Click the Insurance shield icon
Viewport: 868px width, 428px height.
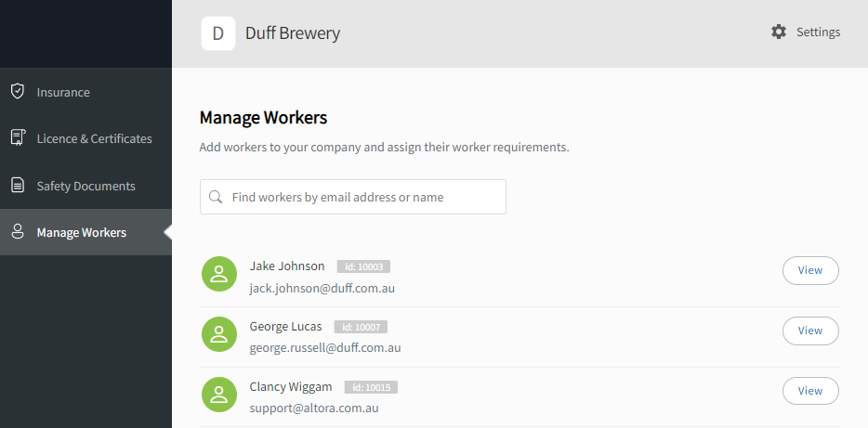click(17, 92)
